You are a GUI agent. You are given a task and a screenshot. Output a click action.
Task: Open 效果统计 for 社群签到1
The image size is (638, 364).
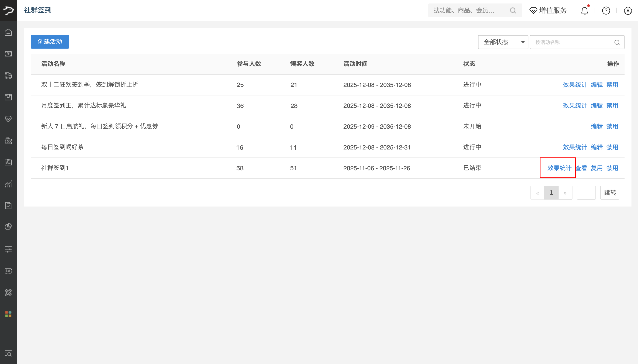pos(559,168)
